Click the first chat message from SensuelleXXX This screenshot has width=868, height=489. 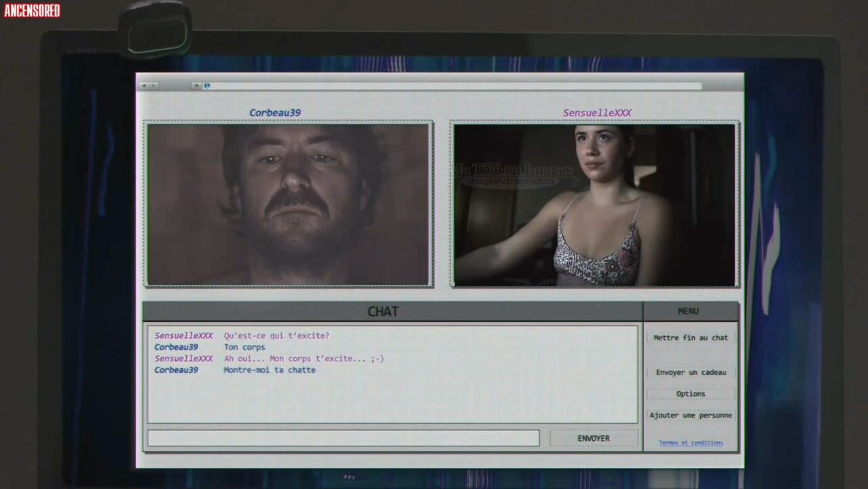pos(276,336)
